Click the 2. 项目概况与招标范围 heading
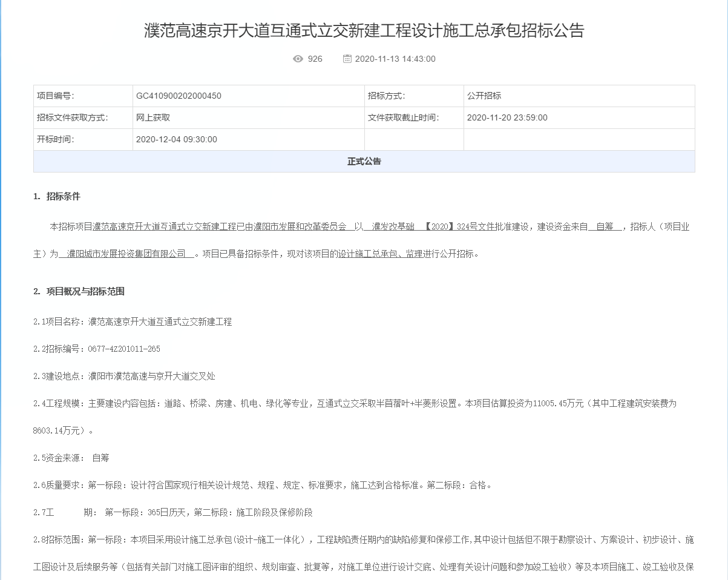The width and height of the screenshot is (728, 580). point(79,292)
